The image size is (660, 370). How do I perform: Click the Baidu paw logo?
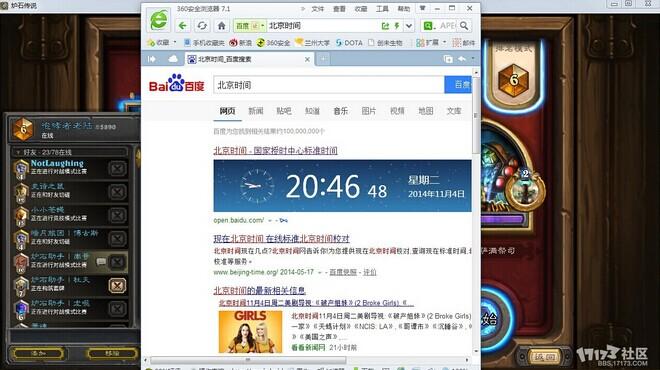177,83
